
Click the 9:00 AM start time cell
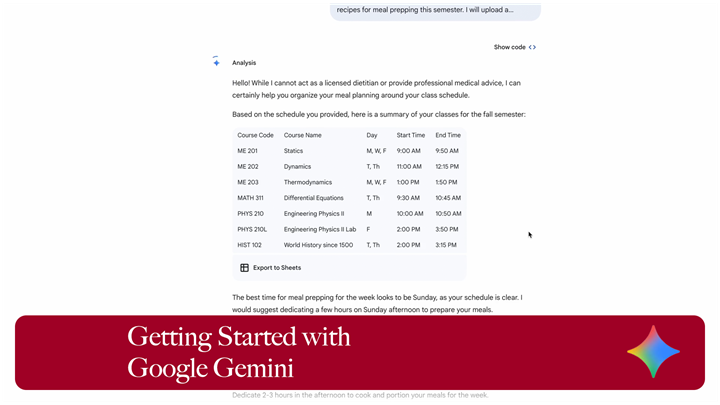click(x=408, y=151)
